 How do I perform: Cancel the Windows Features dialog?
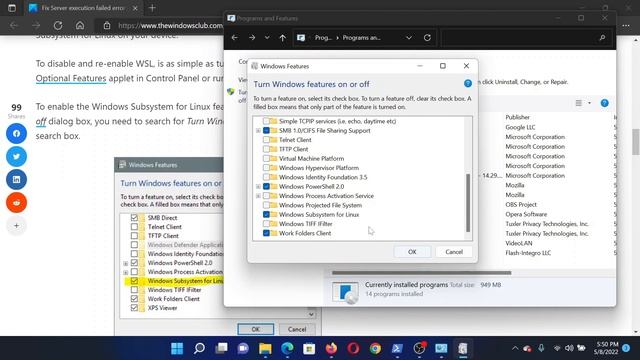click(454, 252)
